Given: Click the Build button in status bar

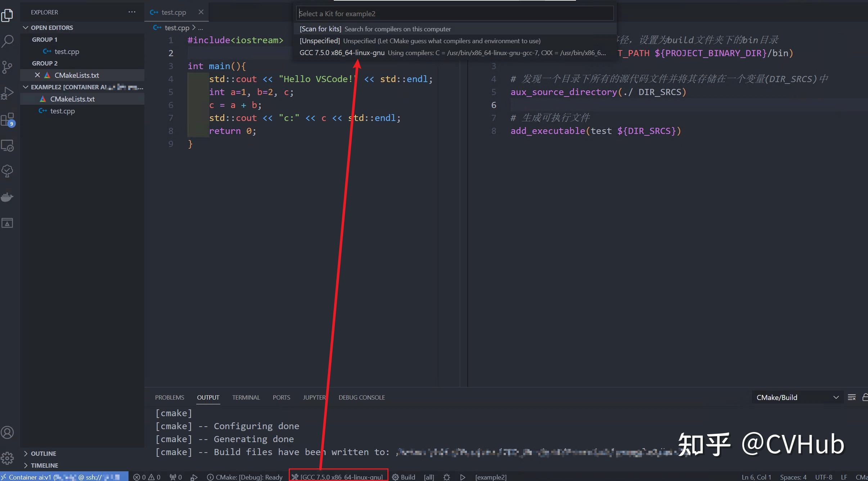Looking at the screenshot, I should coord(404,477).
